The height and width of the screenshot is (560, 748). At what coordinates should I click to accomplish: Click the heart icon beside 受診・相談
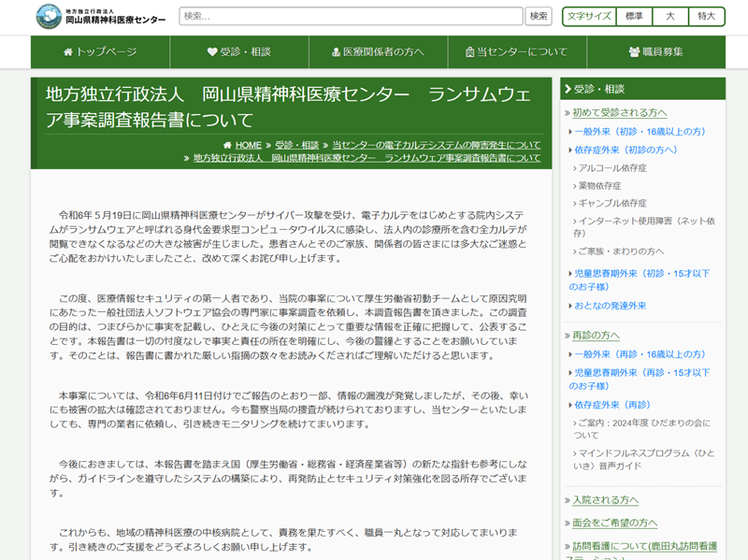212,52
